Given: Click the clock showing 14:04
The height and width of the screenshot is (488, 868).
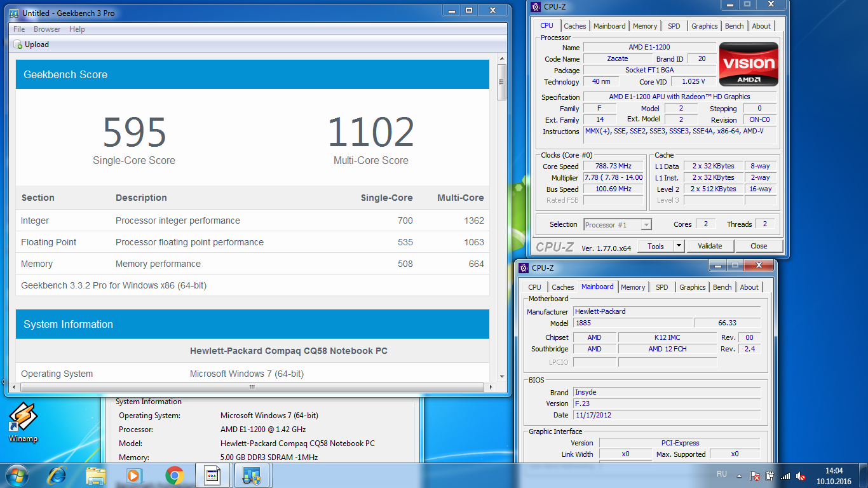Looking at the screenshot, I should point(834,471).
